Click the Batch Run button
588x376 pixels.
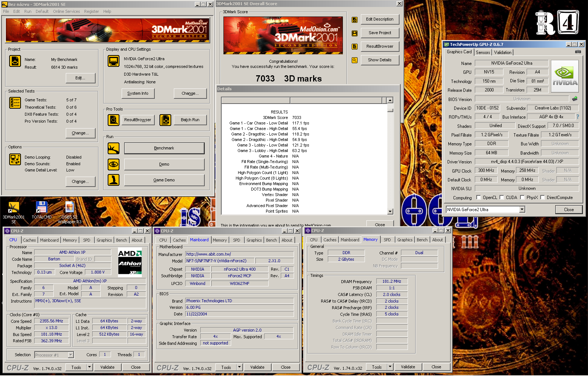190,120
